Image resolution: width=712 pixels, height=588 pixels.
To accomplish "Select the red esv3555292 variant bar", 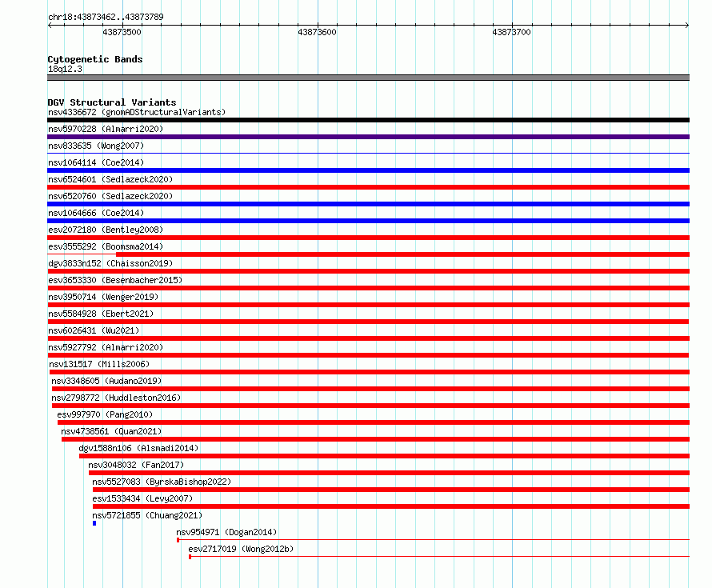I will pos(402,254).
